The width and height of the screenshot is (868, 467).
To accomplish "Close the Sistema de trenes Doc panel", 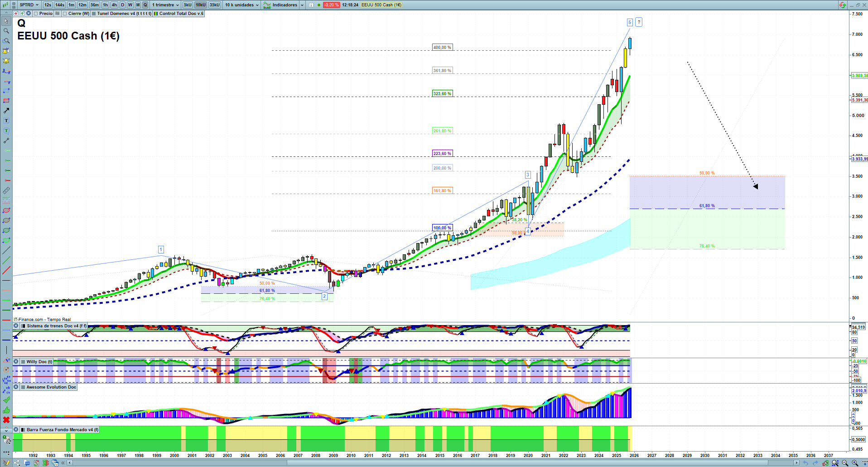I will click(x=16, y=326).
